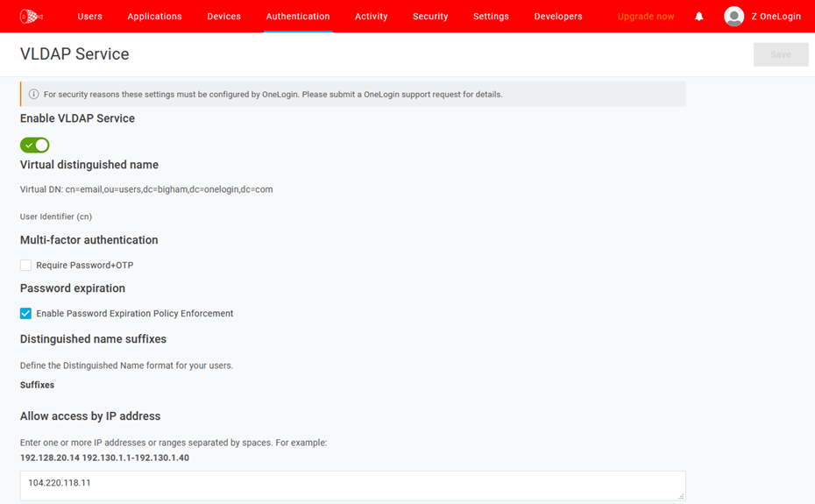Click the 'User Identifier (cn)' label
The height and width of the screenshot is (504, 815).
(x=56, y=217)
